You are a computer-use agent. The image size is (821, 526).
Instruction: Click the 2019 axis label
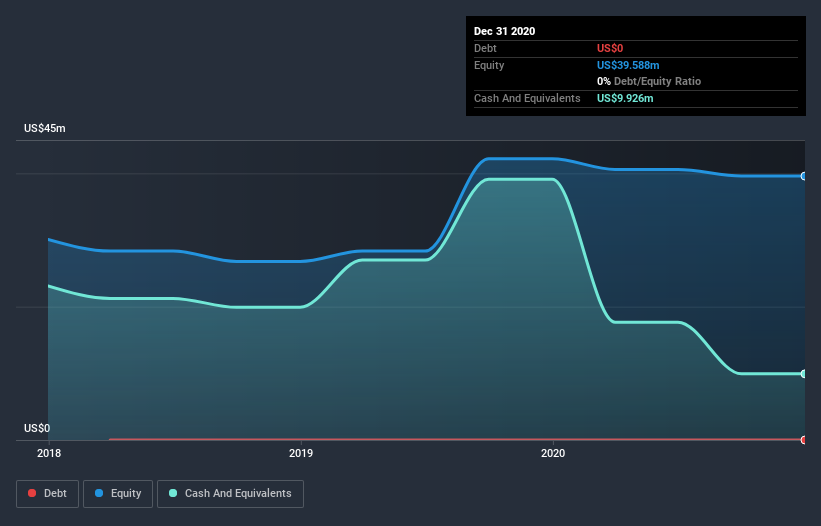[x=301, y=453]
